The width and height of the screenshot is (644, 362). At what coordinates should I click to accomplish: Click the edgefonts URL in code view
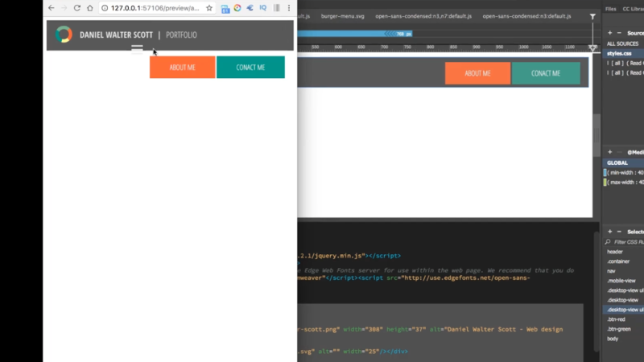(466, 278)
